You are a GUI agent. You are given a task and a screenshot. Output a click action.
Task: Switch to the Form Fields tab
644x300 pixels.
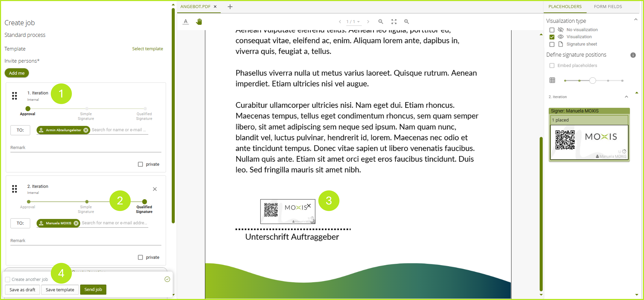pyautogui.click(x=608, y=7)
